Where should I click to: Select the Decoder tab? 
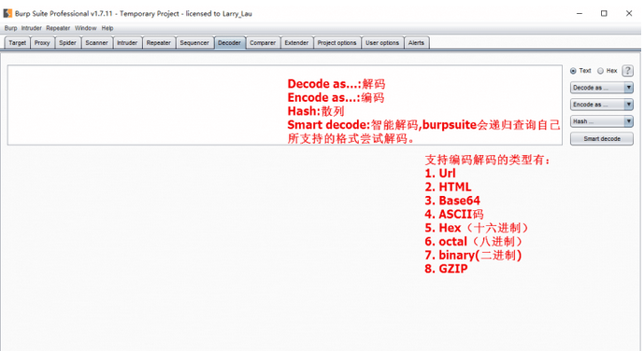pyautogui.click(x=229, y=43)
